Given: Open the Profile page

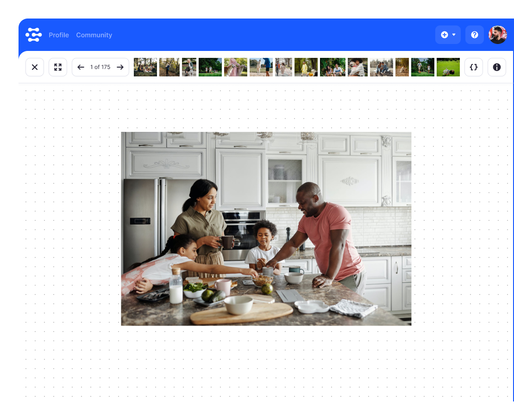Looking at the screenshot, I should click(59, 35).
